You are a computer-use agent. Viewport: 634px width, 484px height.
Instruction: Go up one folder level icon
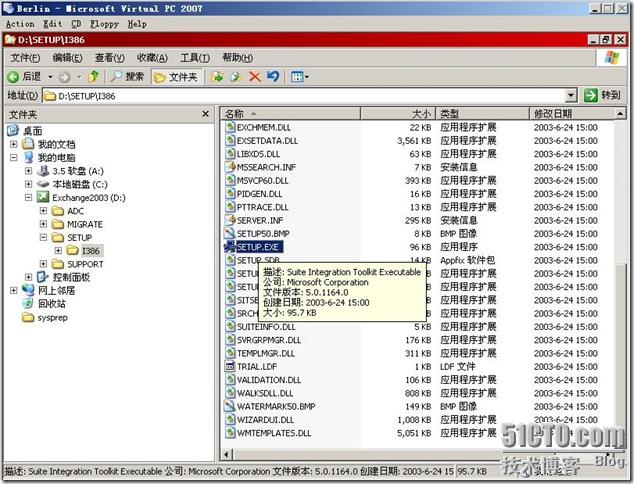(x=94, y=76)
